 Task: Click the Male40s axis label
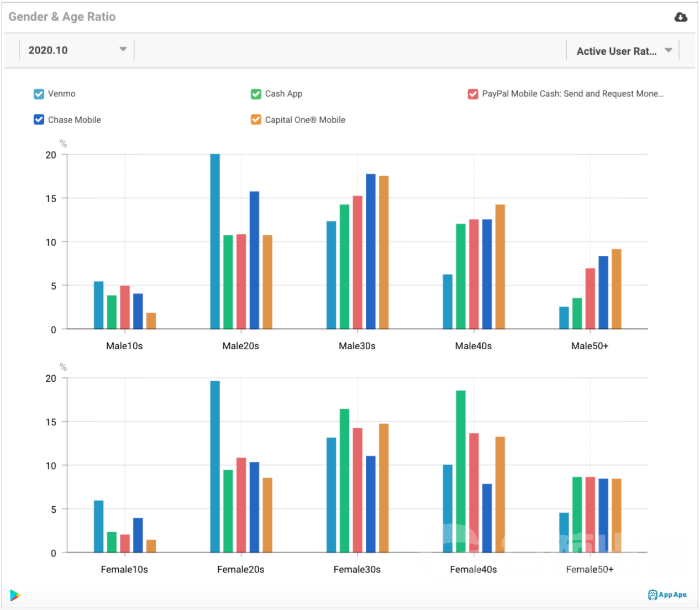tap(473, 346)
